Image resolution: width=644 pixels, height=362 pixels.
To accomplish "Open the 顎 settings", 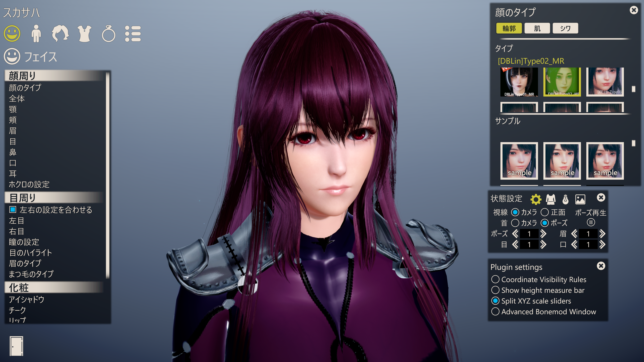I will (13, 109).
